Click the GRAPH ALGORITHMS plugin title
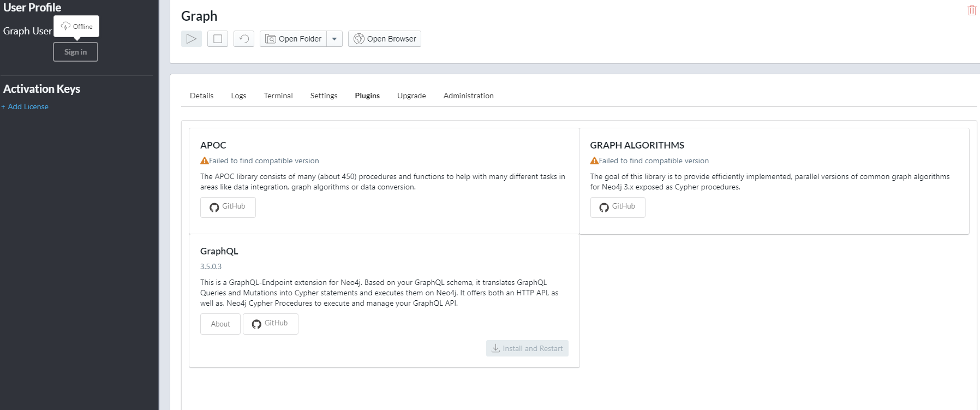 coord(637,145)
